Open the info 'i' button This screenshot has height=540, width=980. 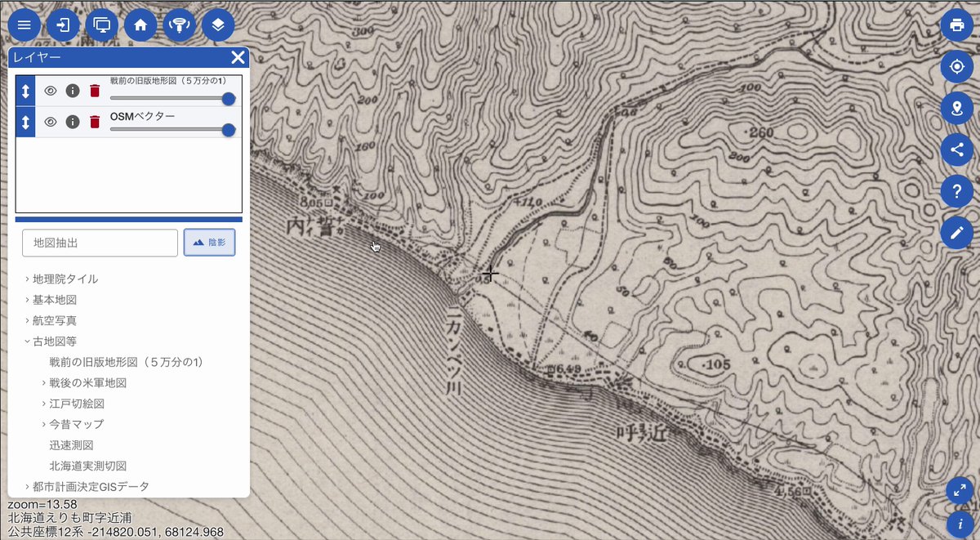960,524
